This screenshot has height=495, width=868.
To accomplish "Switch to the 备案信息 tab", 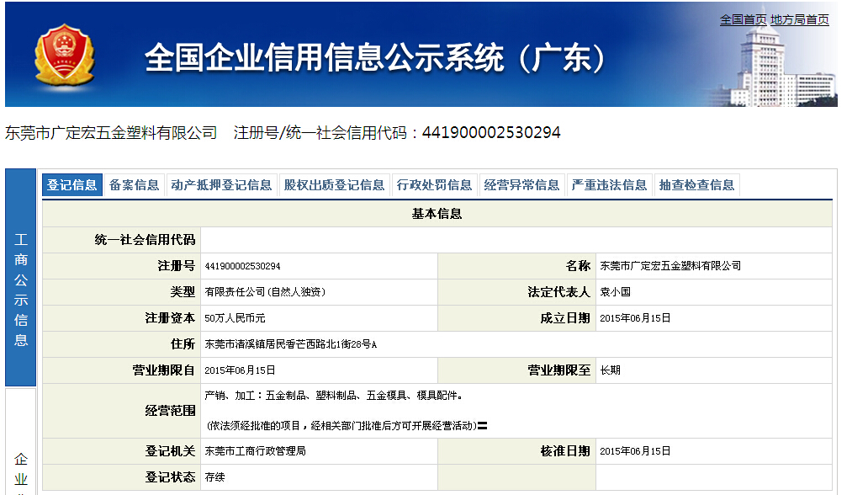I will 135,185.
